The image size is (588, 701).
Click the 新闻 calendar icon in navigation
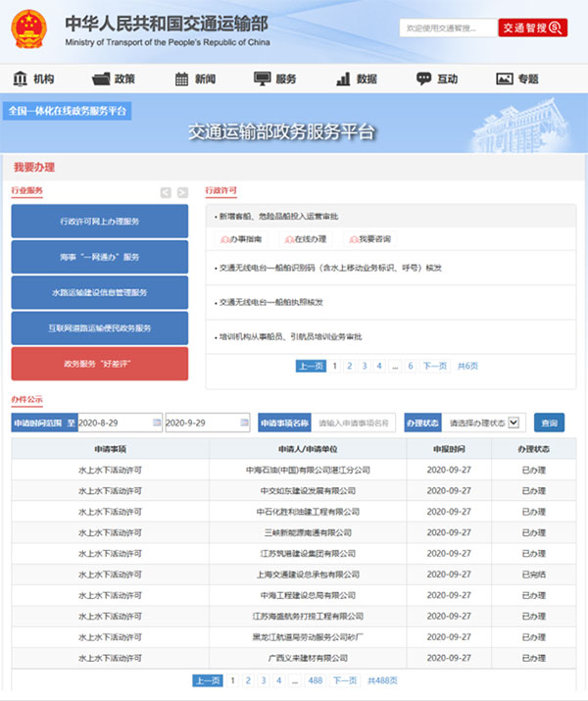pos(181,78)
